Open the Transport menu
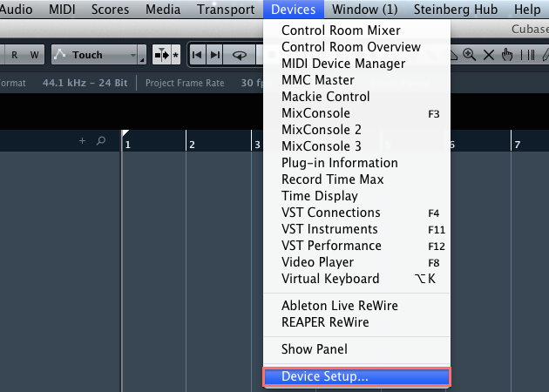The image size is (549, 392). click(226, 10)
